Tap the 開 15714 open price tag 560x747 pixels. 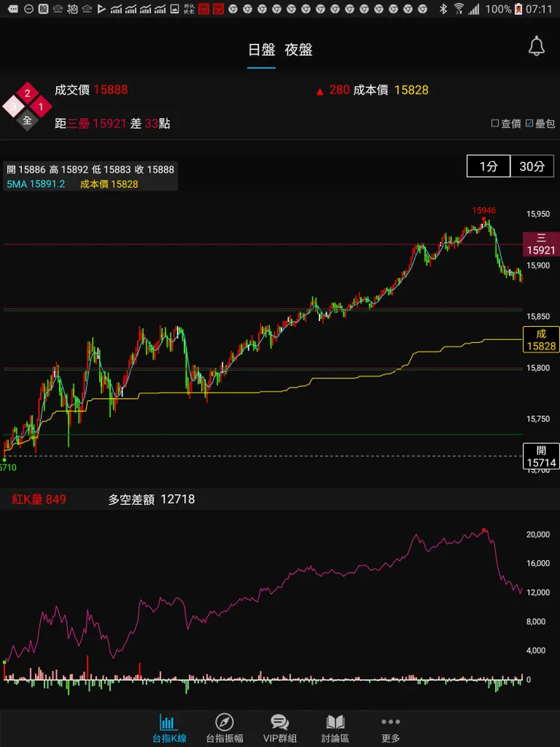click(x=541, y=456)
